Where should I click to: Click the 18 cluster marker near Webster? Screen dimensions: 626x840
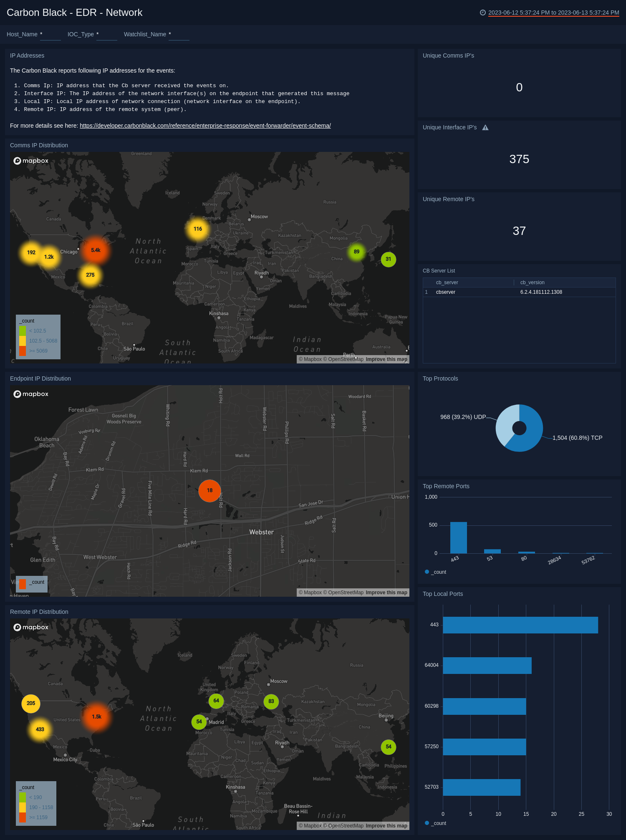pos(210,491)
